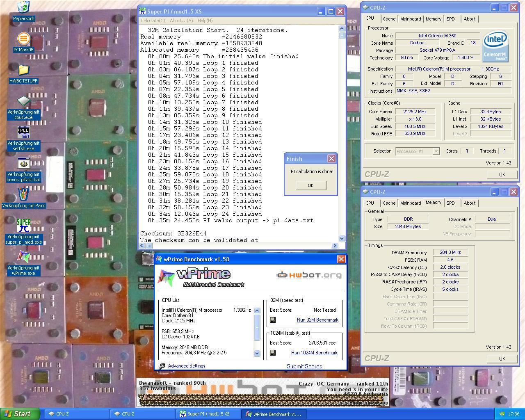The width and height of the screenshot is (525, 420).
Task: Open the Windows Start menu
Action: point(20,414)
